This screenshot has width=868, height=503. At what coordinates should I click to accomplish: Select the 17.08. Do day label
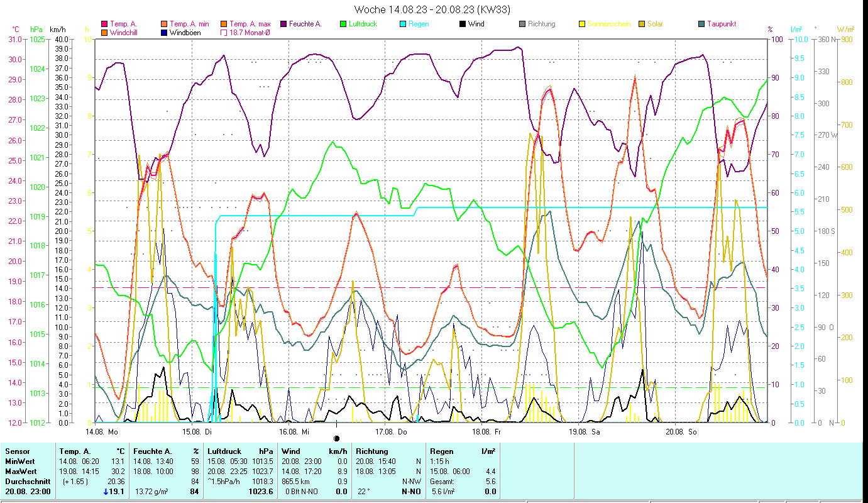pyautogui.click(x=391, y=432)
